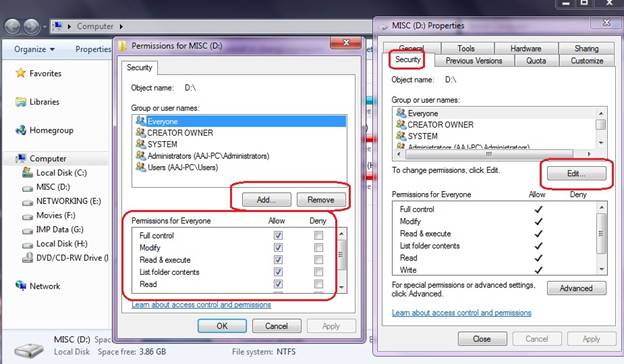Switch to the Sharing tab
Screen dimensions: 624x364
point(587,48)
